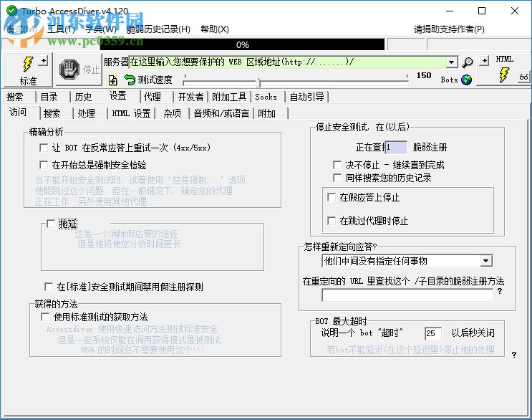
Task: Click the add-page icon below 服务器
Action: (x=112, y=80)
